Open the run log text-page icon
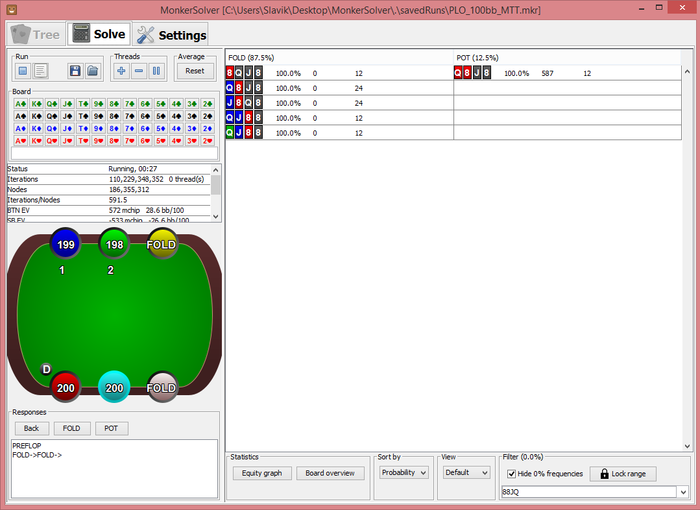 [41, 71]
